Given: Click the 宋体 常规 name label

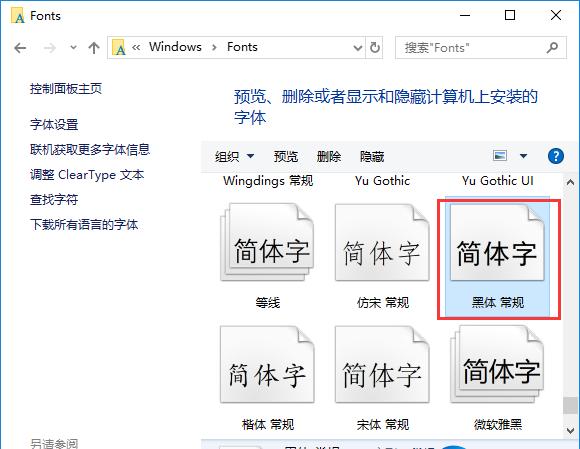Looking at the screenshot, I should coord(383,424).
